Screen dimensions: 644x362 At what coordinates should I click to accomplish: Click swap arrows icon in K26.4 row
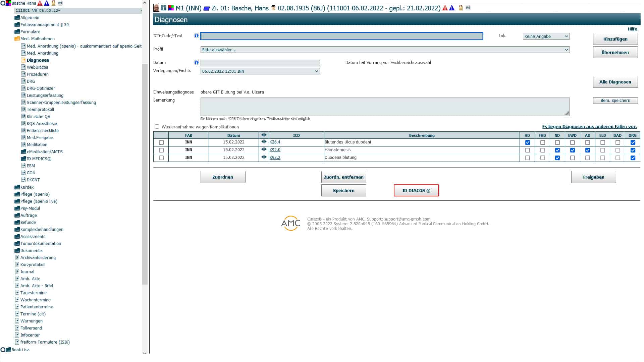264,142
